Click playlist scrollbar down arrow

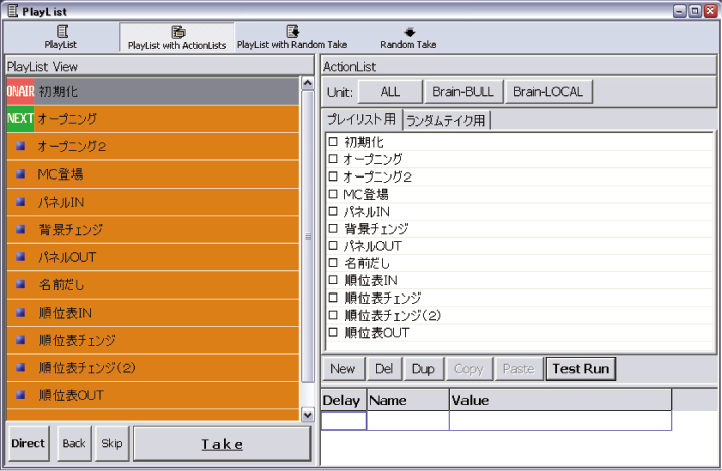point(308,414)
